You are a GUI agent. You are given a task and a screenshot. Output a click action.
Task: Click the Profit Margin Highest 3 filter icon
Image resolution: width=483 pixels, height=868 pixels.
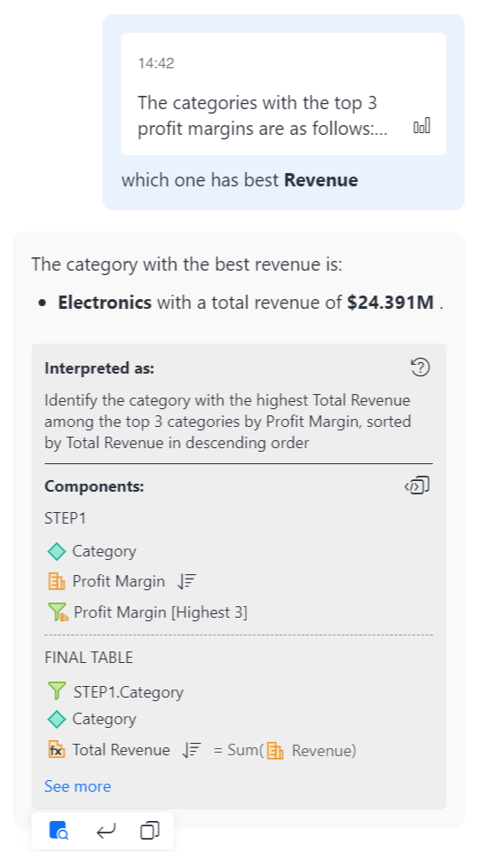click(58, 612)
